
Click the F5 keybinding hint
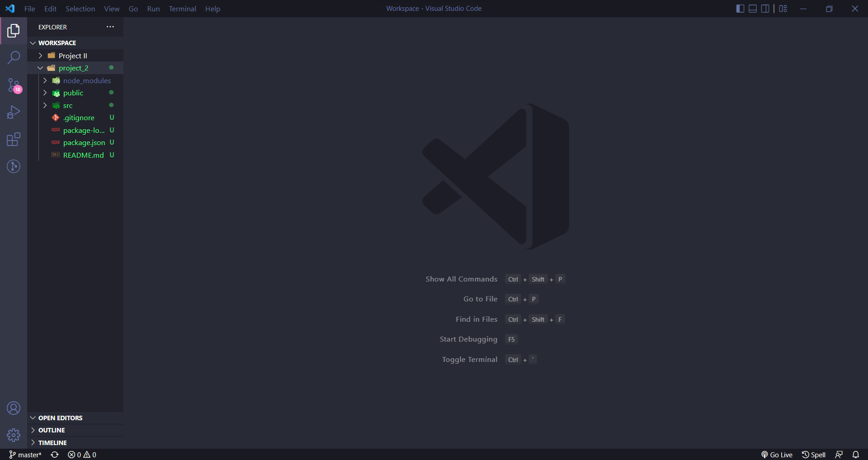point(511,339)
